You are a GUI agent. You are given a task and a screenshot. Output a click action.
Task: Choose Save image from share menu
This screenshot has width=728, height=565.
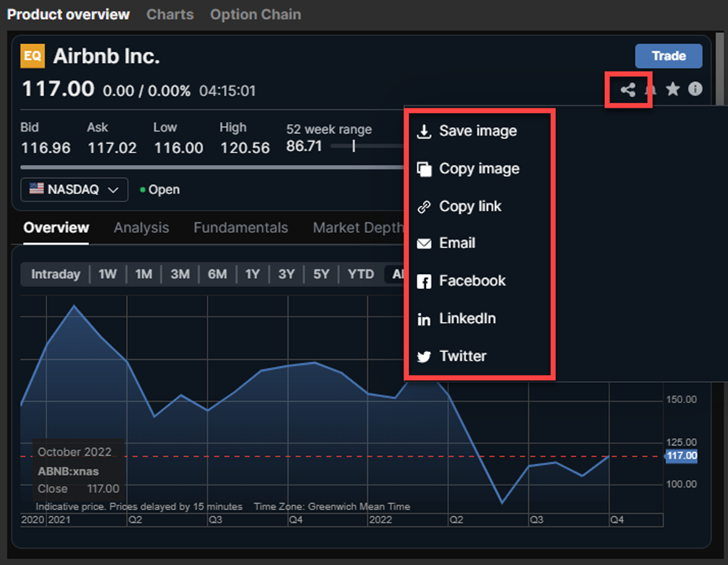479,132
